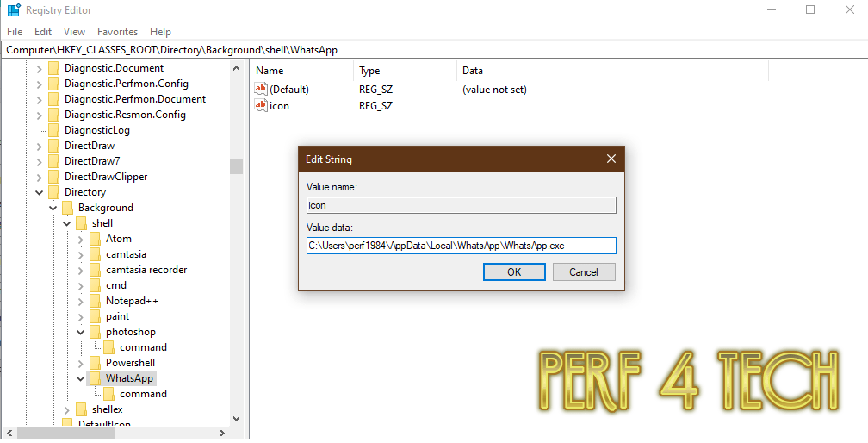Image resolution: width=868 pixels, height=443 pixels.
Task: Click the tree pane's vertical scrollbar thumb
Action: pos(236,166)
